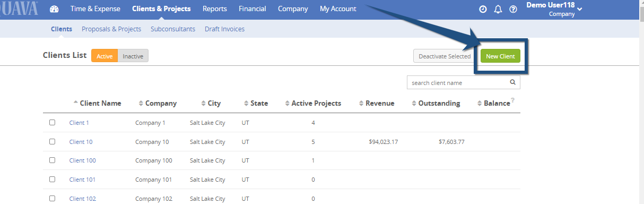
Task: Open the dashboard gauge icon
Action: pos(54,9)
